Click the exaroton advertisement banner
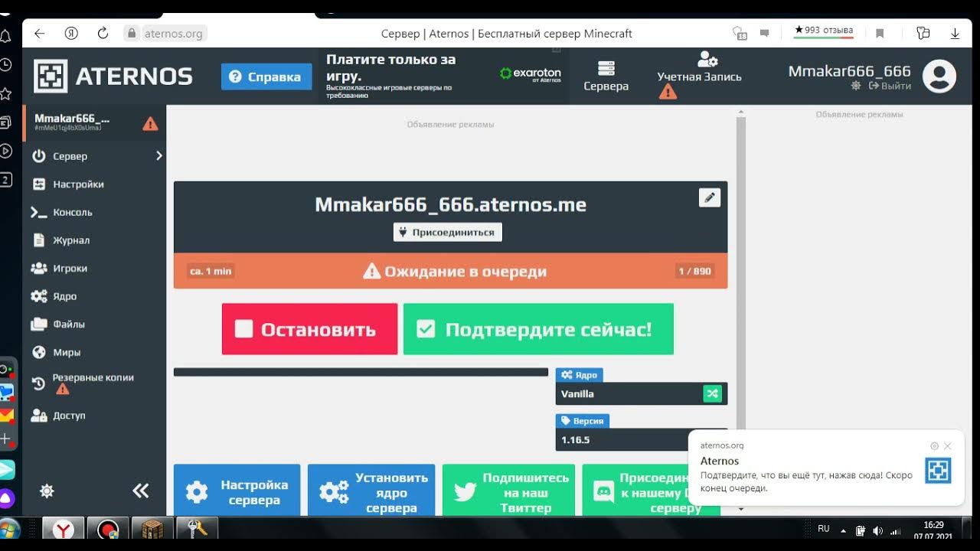The height and width of the screenshot is (551, 980). point(444,77)
